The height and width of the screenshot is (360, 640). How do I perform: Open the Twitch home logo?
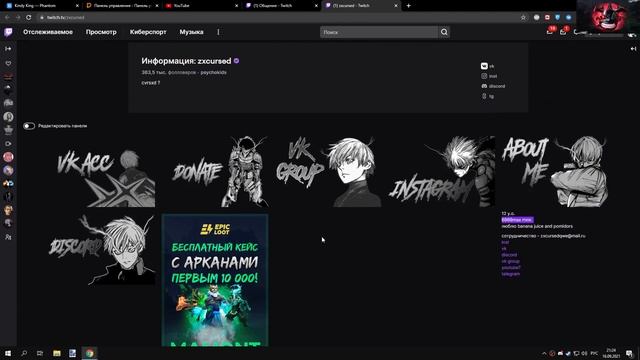tap(8, 32)
